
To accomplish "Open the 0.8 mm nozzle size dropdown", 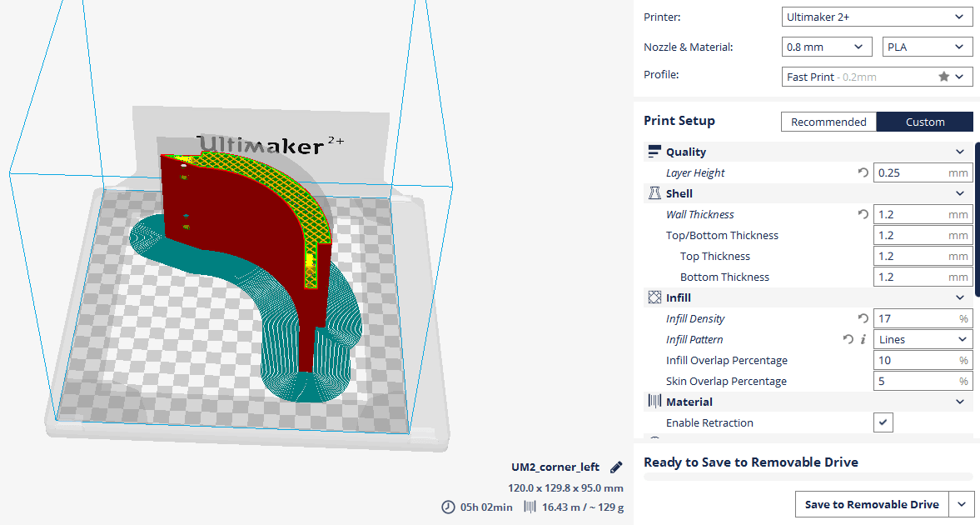I will 827,47.
